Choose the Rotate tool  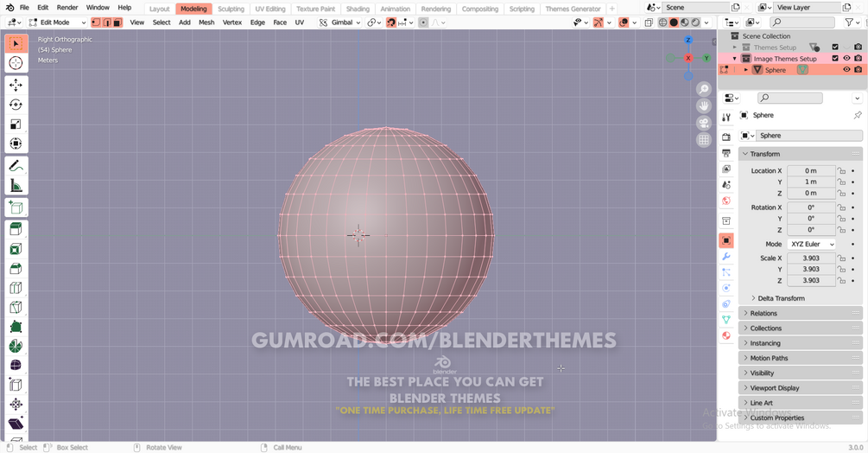pyautogui.click(x=16, y=105)
